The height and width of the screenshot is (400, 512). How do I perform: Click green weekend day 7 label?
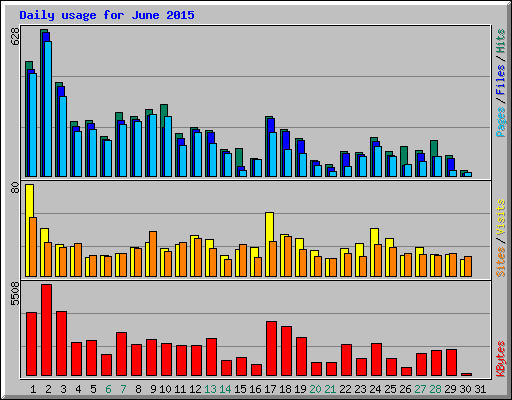(x=123, y=389)
